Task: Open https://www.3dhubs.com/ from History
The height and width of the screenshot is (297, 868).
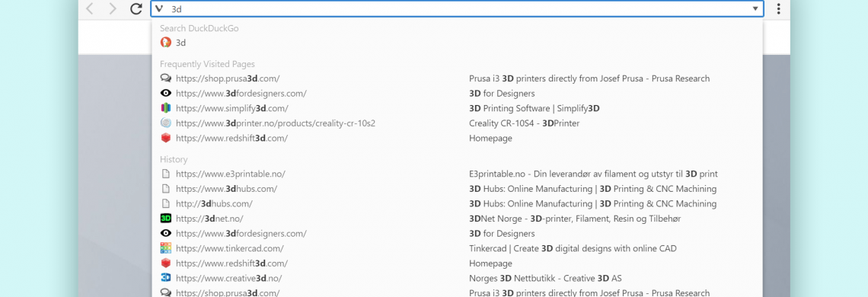Action: tap(226, 188)
